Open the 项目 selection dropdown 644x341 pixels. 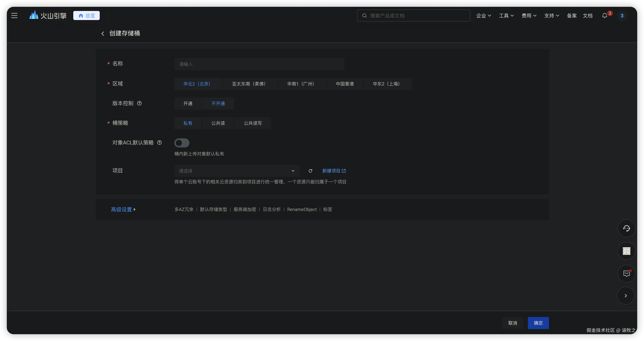(236, 171)
